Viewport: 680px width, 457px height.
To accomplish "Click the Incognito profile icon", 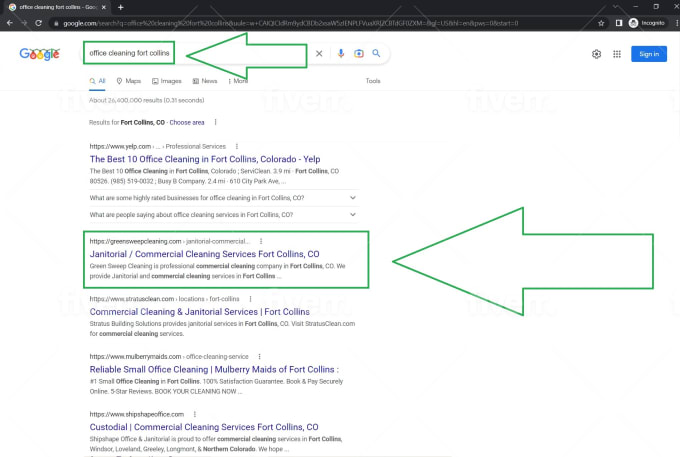I will tap(633, 23).
